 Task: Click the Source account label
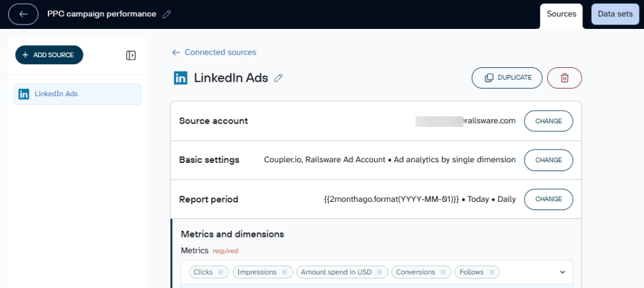[x=214, y=121]
